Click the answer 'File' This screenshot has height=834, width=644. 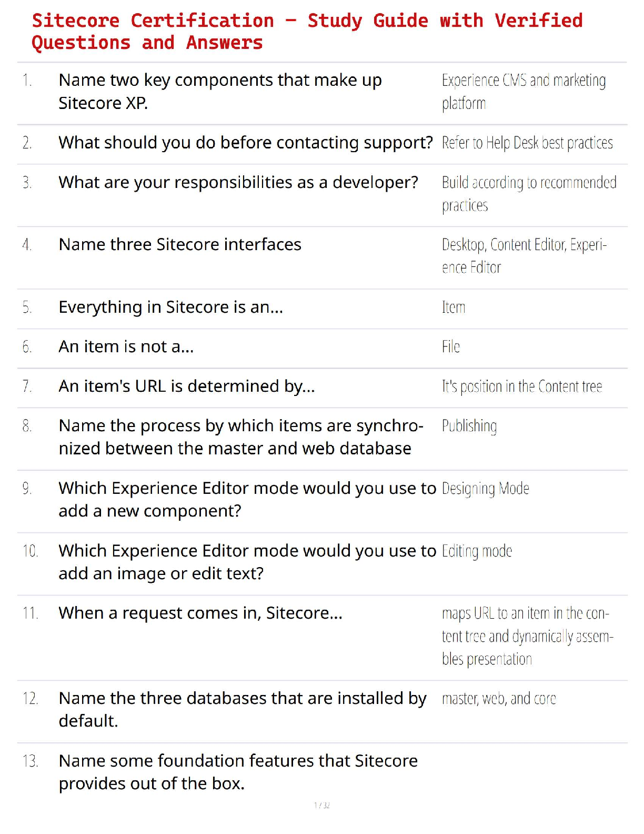point(450,346)
